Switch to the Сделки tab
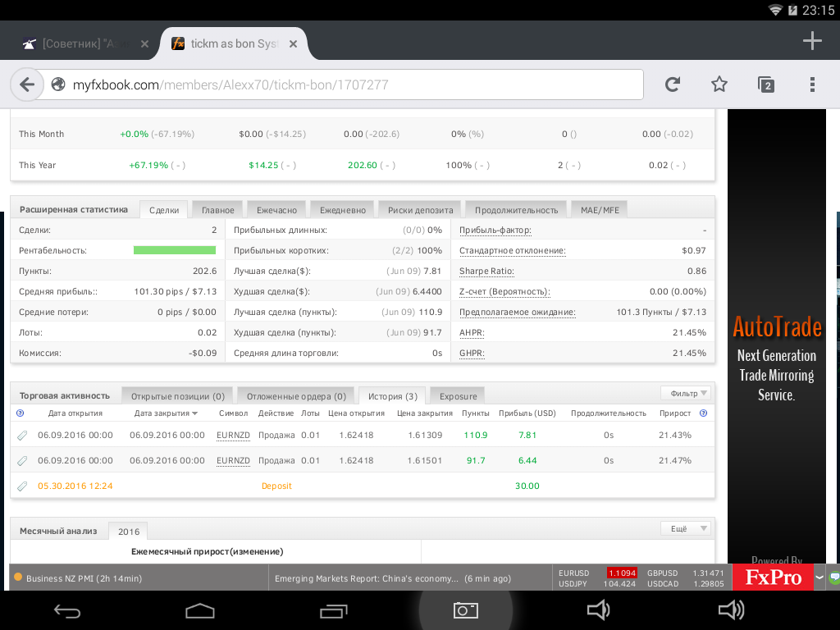This screenshot has width=840, height=630. pyautogui.click(x=164, y=210)
